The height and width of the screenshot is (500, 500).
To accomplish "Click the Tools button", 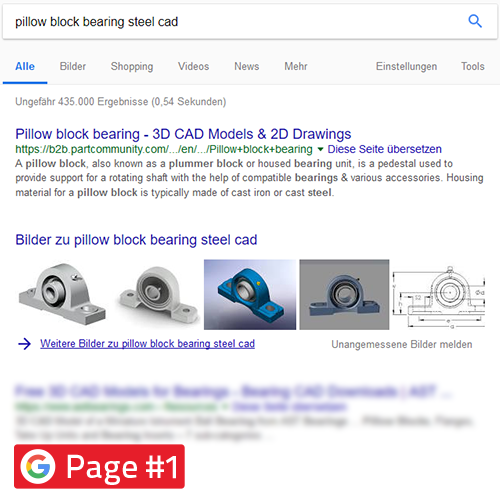I will 473,66.
